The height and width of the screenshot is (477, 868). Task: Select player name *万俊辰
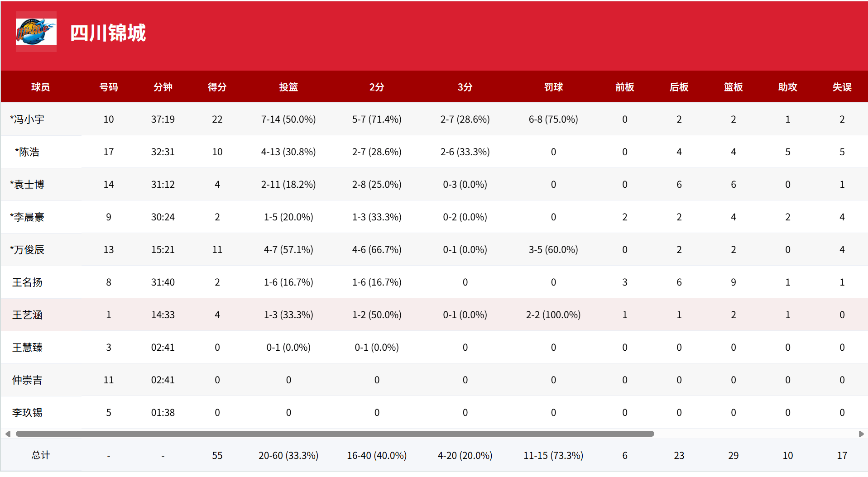[x=27, y=250]
